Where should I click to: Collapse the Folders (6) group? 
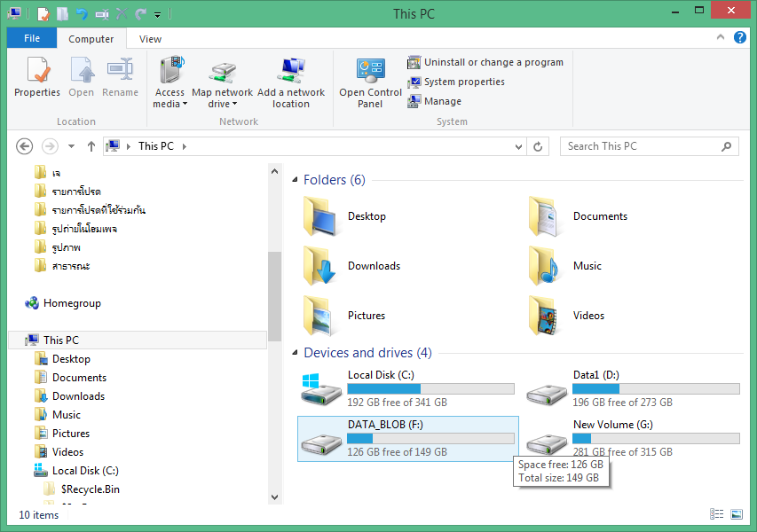pyautogui.click(x=295, y=180)
